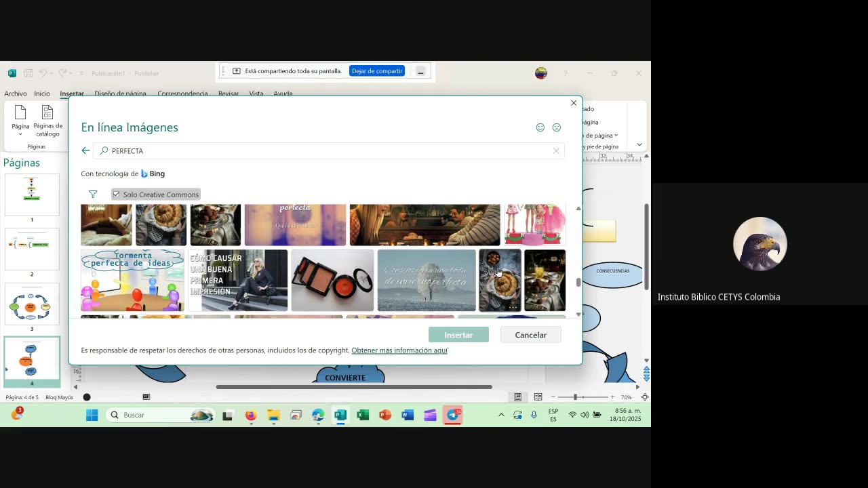Insert Páginas de catálogo from the ribbon

47,121
